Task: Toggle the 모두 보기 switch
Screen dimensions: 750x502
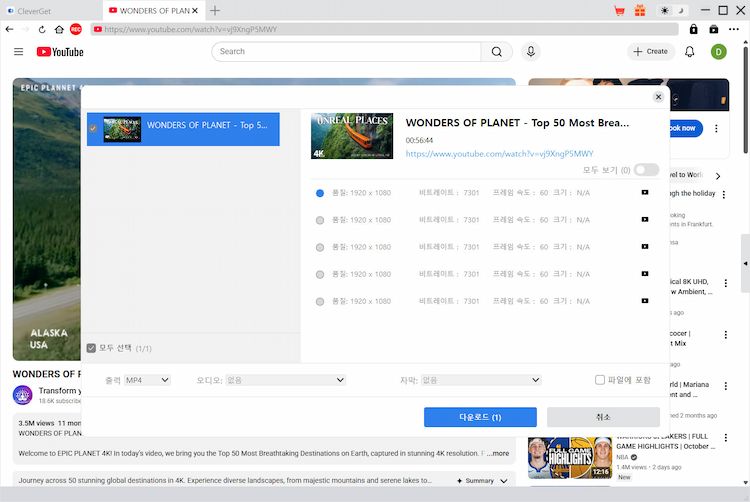Action: [x=645, y=170]
